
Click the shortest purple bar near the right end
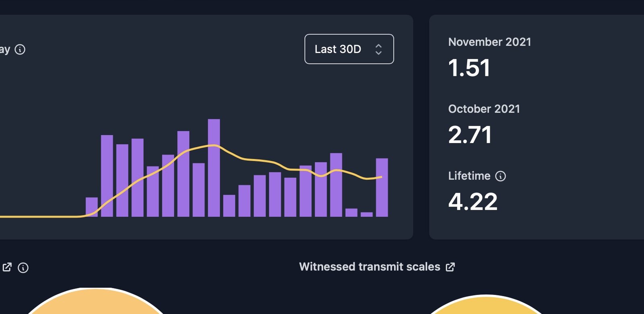(x=367, y=214)
